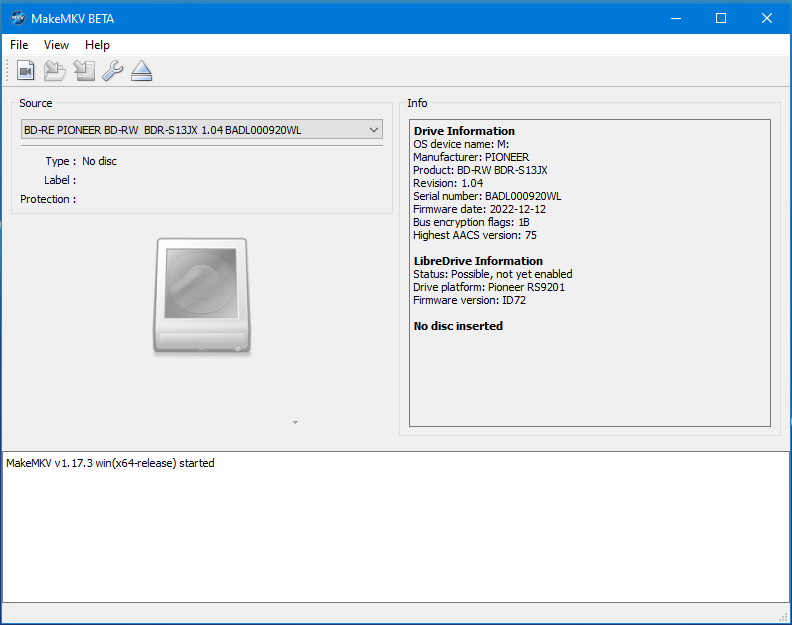Click 'Revision: 1.04' line
Screen dimensions: 792x625
click(x=448, y=183)
